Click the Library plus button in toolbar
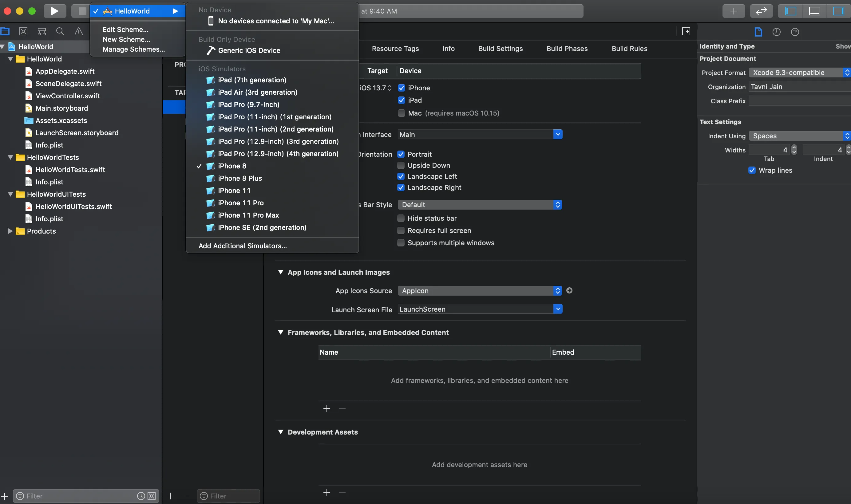Image resolution: width=851 pixels, height=504 pixels. pyautogui.click(x=734, y=11)
